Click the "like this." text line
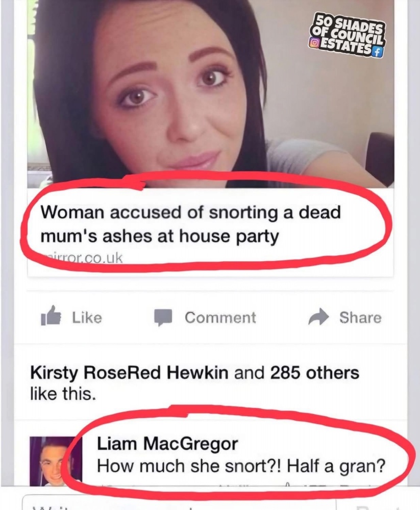 pyautogui.click(x=63, y=394)
